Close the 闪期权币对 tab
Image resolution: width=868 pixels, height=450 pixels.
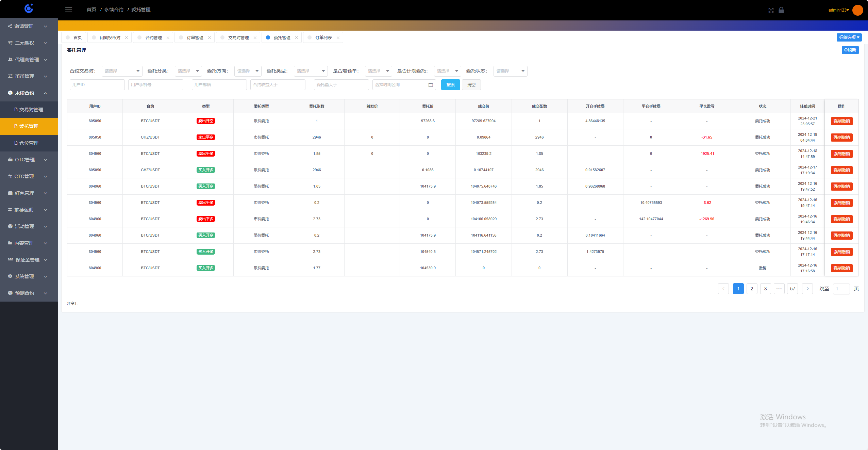point(127,38)
